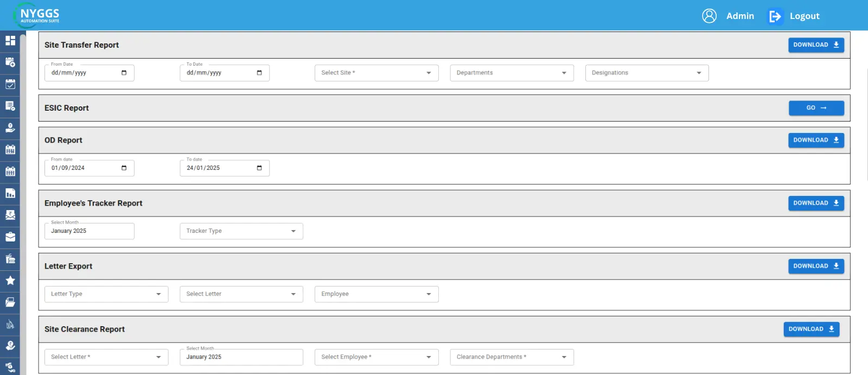This screenshot has width=868, height=375.
Task: Download the Site Clearance Report
Action: coord(811,329)
